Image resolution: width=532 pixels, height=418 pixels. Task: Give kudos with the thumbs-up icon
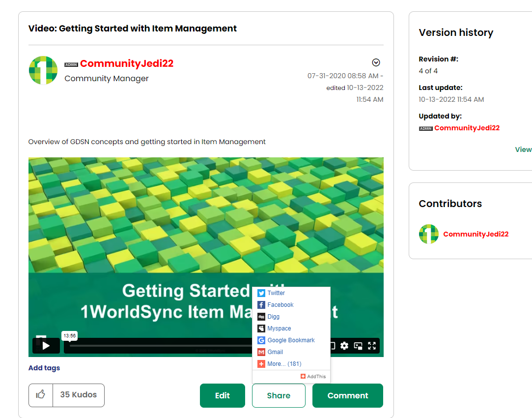click(x=40, y=395)
